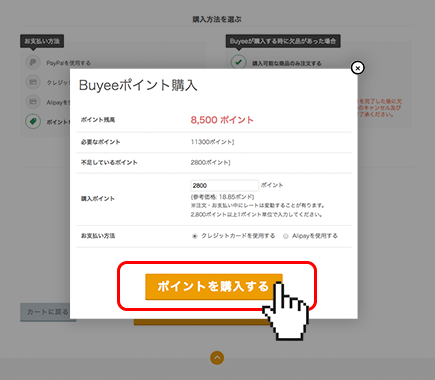The height and width of the screenshot is (380, 435).
Task: Select the PayPal payment icon in background
Action: 33,62
